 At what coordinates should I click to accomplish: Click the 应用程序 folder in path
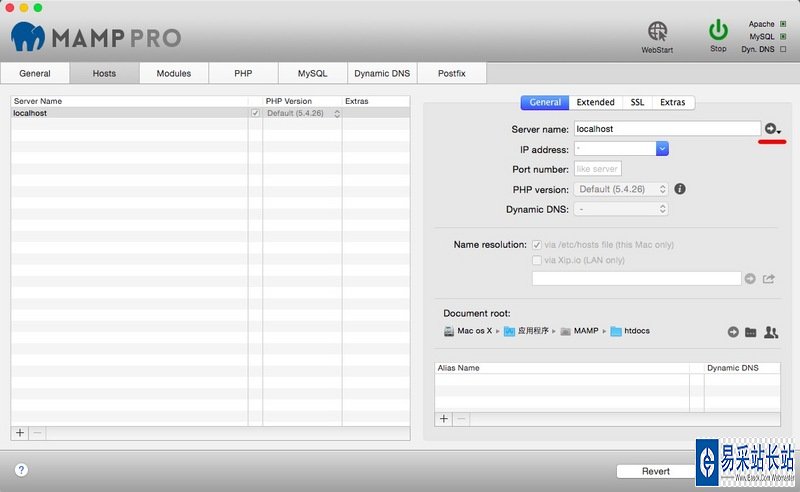[x=526, y=331]
